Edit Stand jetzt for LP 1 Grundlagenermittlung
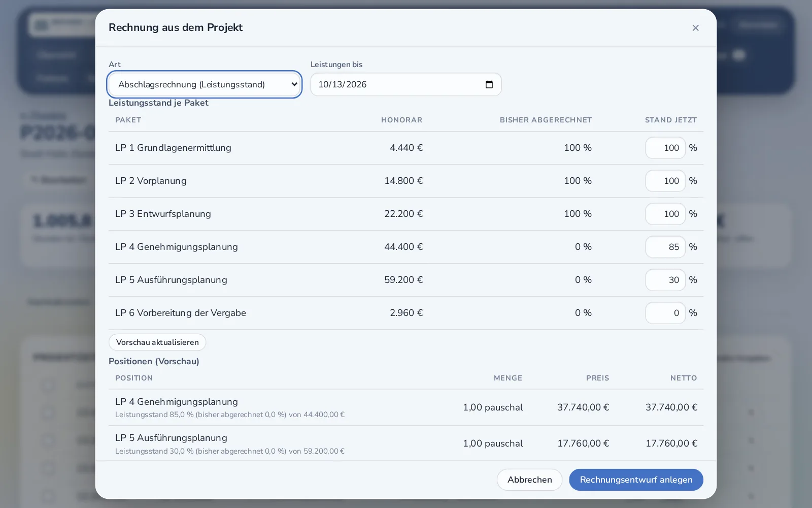Viewport: 812px width, 508px height. (665, 148)
